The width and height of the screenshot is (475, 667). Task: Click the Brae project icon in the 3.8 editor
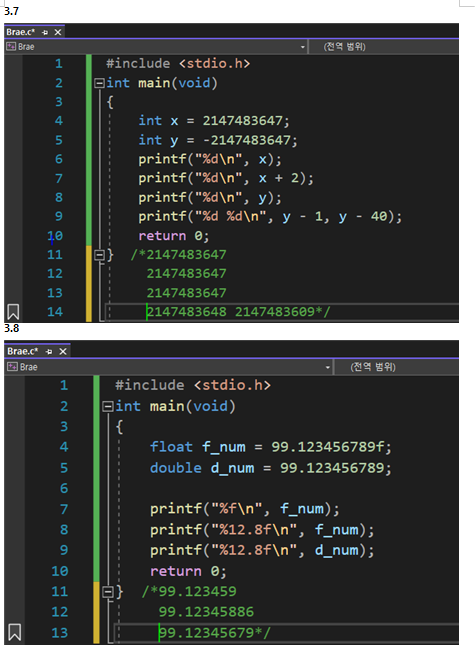point(12,367)
